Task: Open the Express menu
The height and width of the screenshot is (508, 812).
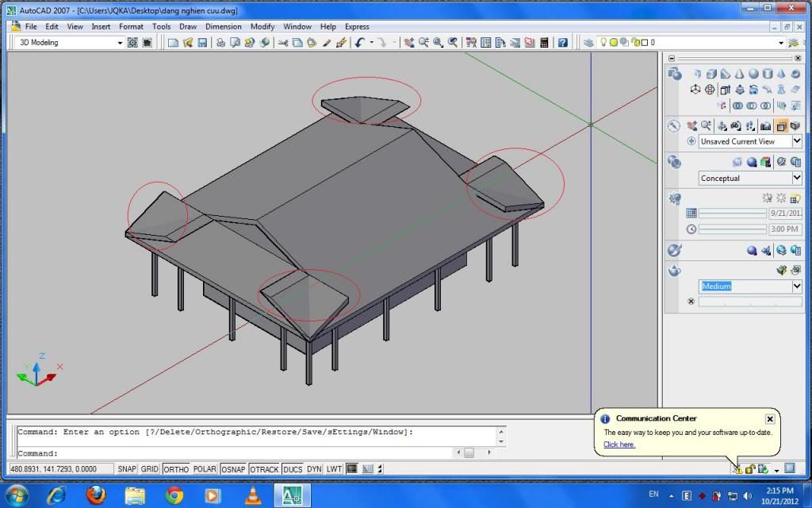Action: (357, 26)
